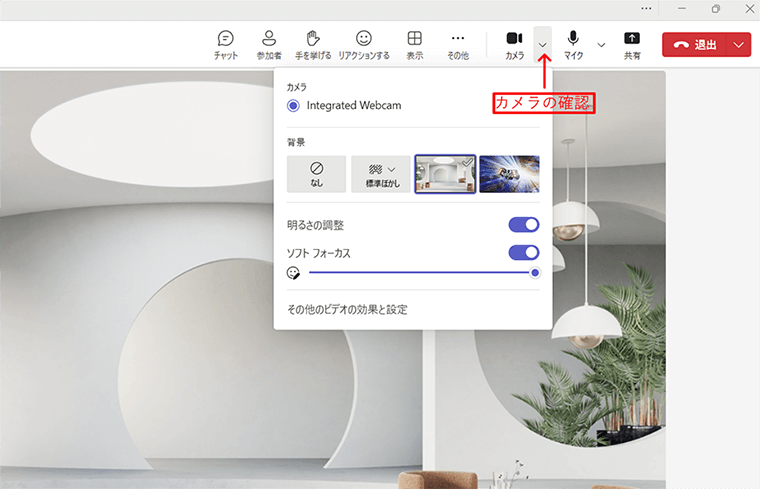
Task: Show the 参加者 participants list
Action: pyautogui.click(x=268, y=44)
